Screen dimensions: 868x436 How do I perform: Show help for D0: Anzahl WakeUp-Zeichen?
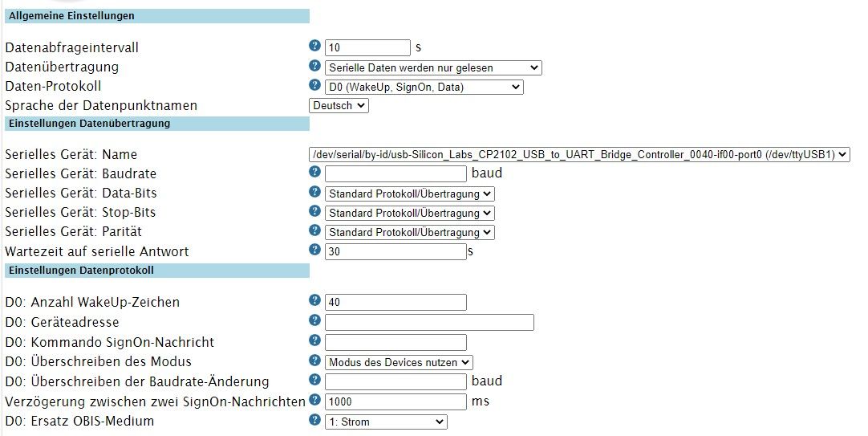point(314,301)
